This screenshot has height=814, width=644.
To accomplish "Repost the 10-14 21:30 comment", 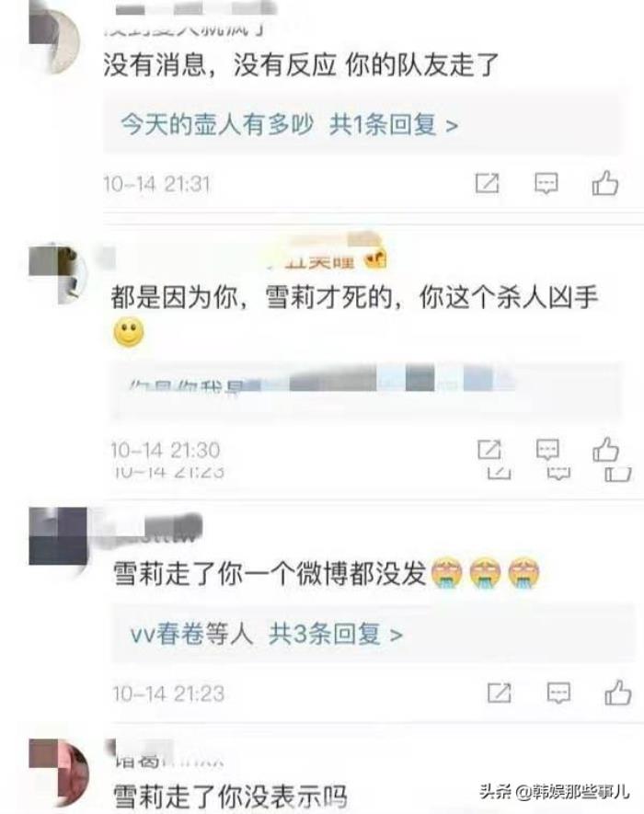I will click(x=489, y=450).
